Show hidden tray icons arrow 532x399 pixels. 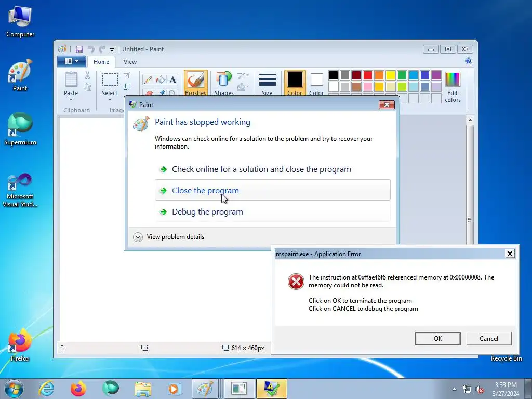(454, 389)
